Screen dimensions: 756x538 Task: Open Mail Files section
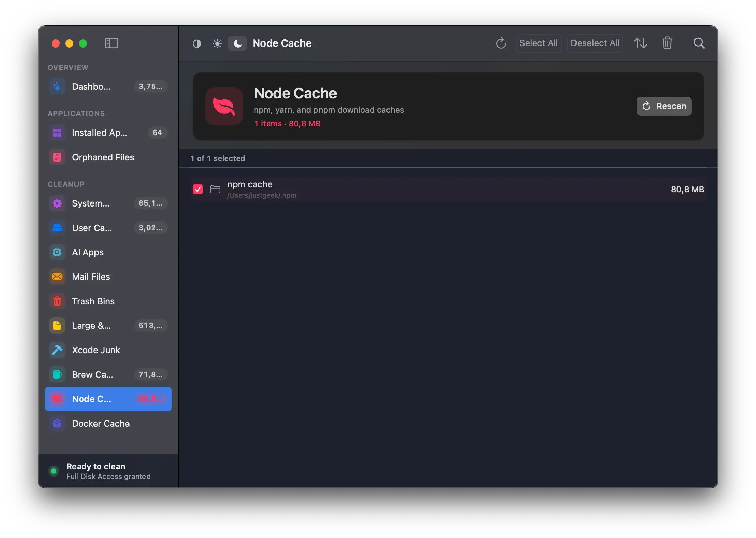(108, 277)
